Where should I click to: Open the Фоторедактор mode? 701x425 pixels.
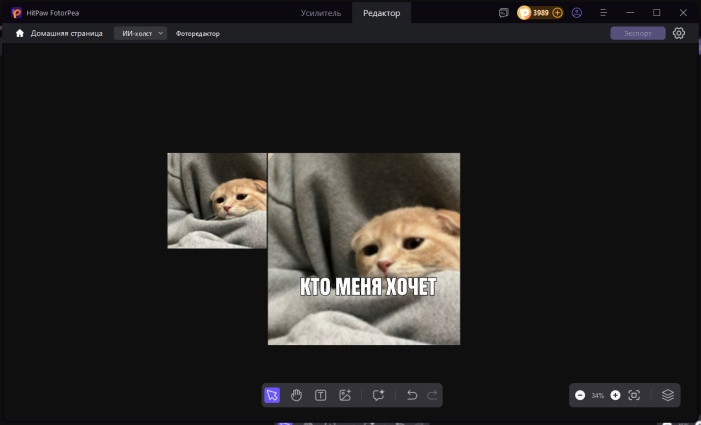[x=198, y=34]
